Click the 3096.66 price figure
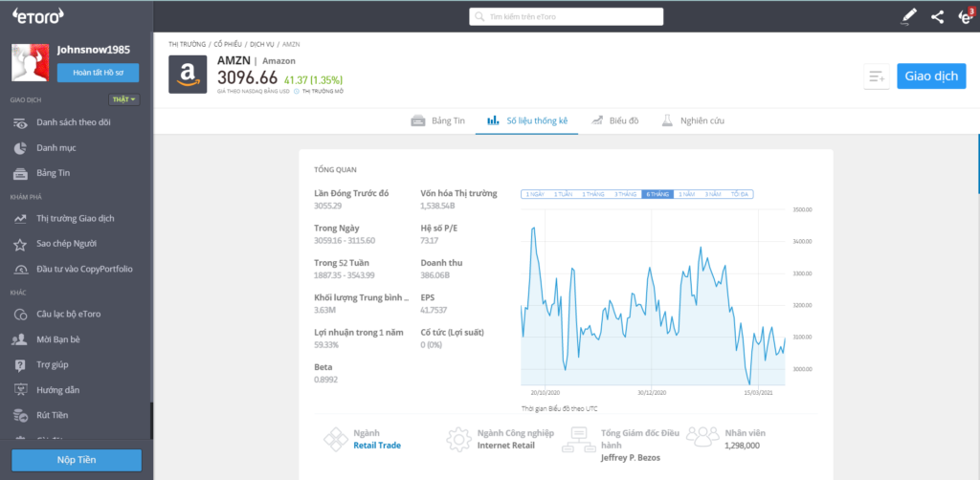 [247, 77]
